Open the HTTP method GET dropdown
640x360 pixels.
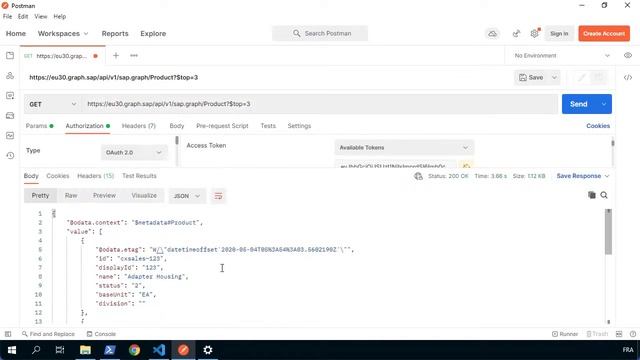[52, 104]
